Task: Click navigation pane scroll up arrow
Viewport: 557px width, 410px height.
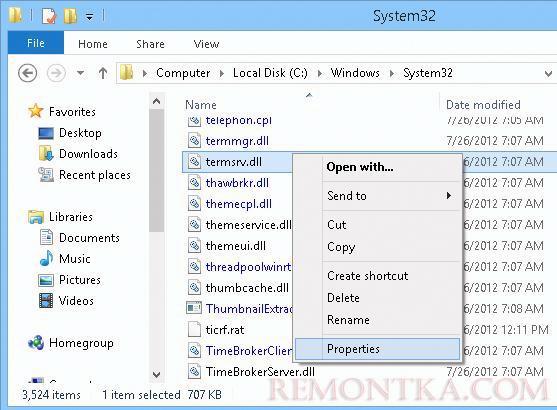Action: click(x=156, y=102)
